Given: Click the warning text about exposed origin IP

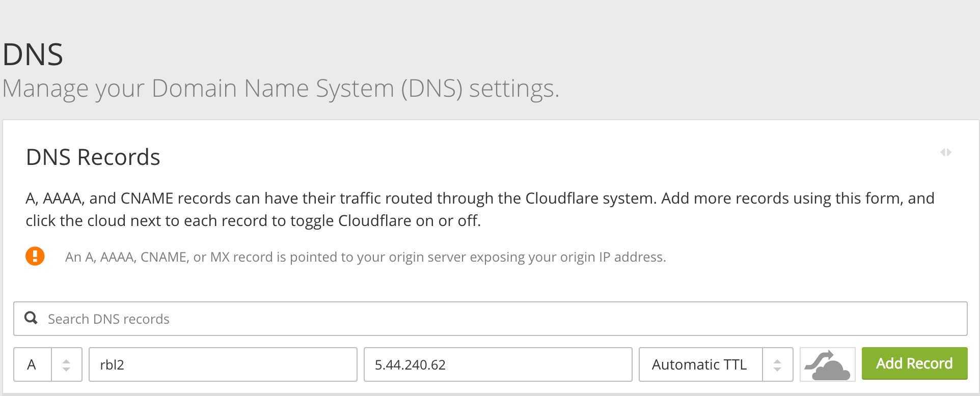Looking at the screenshot, I should 366,257.
